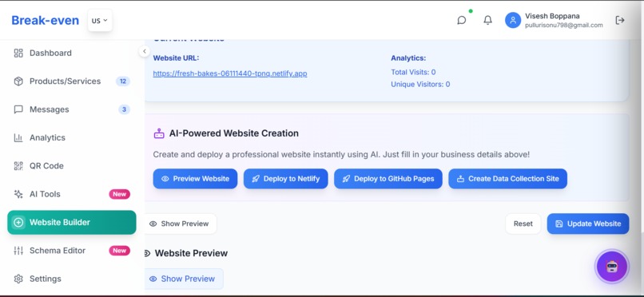Screen dimensions: 644x297
Task: Click the Unique Visitors: 0 text
Action: tap(420, 85)
